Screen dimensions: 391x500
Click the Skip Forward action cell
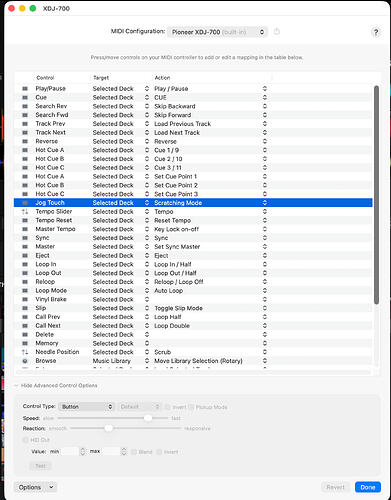[x=173, y=115]
